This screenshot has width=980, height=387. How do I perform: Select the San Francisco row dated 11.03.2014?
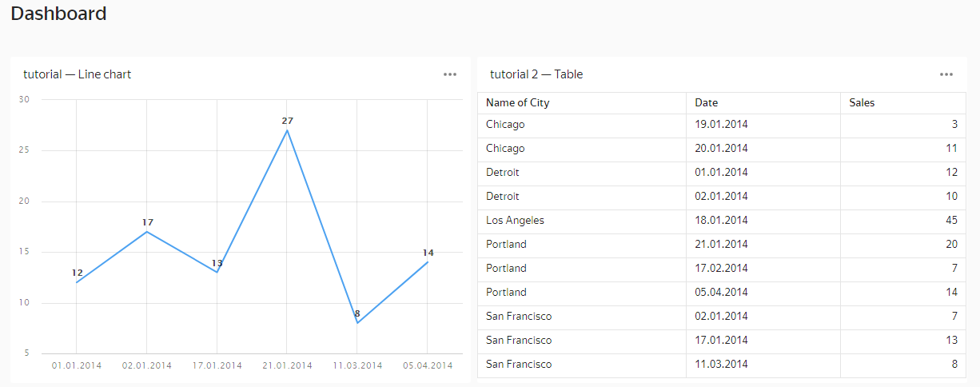tap(519, 365)
